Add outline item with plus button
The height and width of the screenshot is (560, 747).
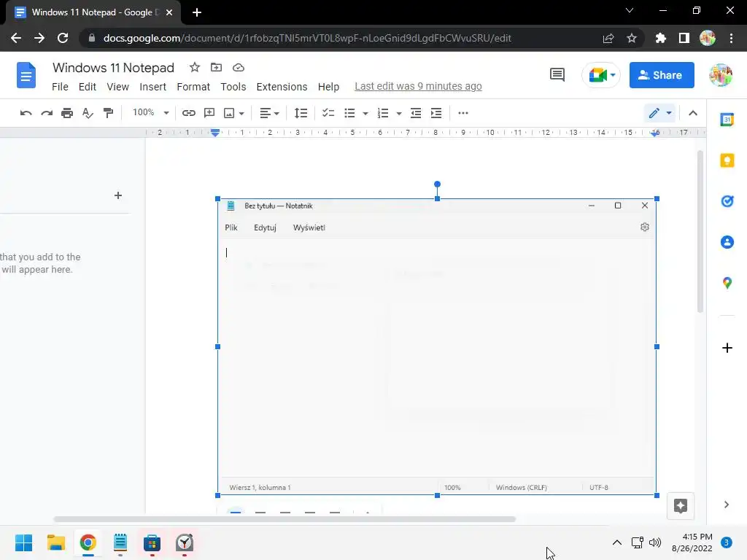coord(118,195)
